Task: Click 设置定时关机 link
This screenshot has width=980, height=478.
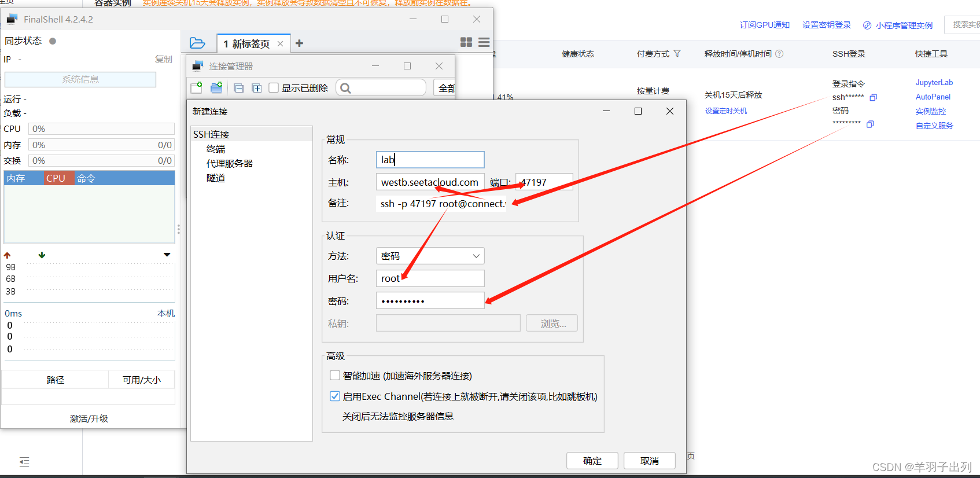Action: coord(725,111)
